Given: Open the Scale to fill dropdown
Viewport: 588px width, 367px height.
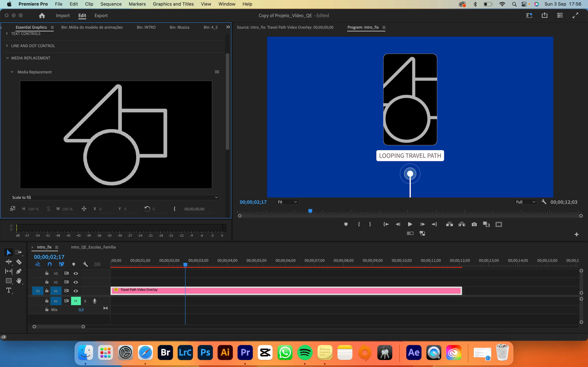Looking at the screenshot, I should tap(114, 197).
